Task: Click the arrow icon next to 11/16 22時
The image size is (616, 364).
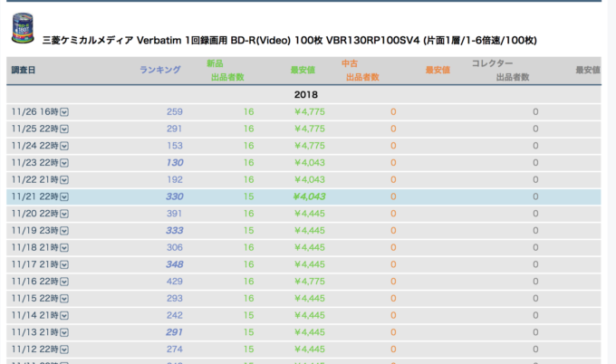Action: [64, 282]
